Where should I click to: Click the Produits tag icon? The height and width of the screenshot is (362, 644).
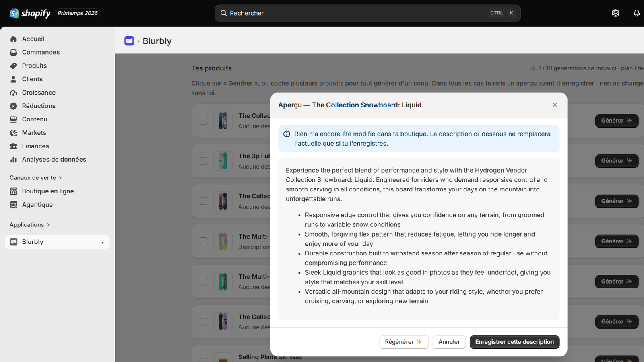(x=14, y=66)
